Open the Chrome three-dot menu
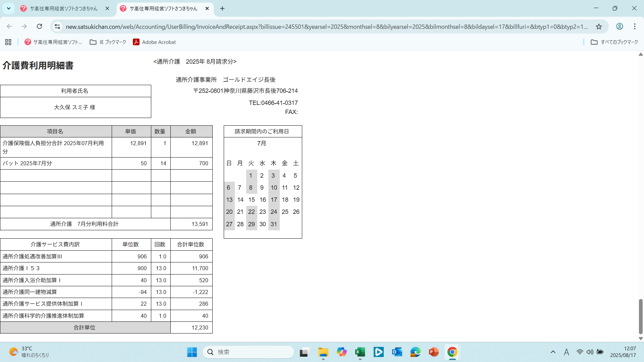The image size is (644, 362). [635, 26]
